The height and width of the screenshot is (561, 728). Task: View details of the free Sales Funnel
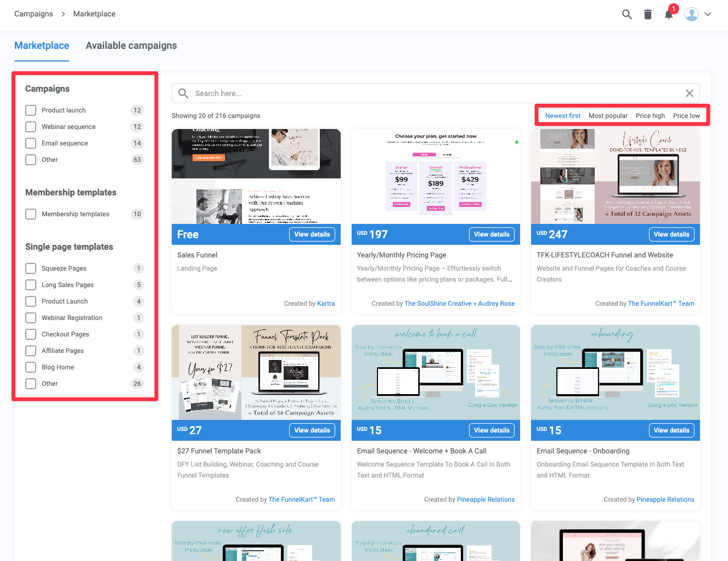point(312,234)
